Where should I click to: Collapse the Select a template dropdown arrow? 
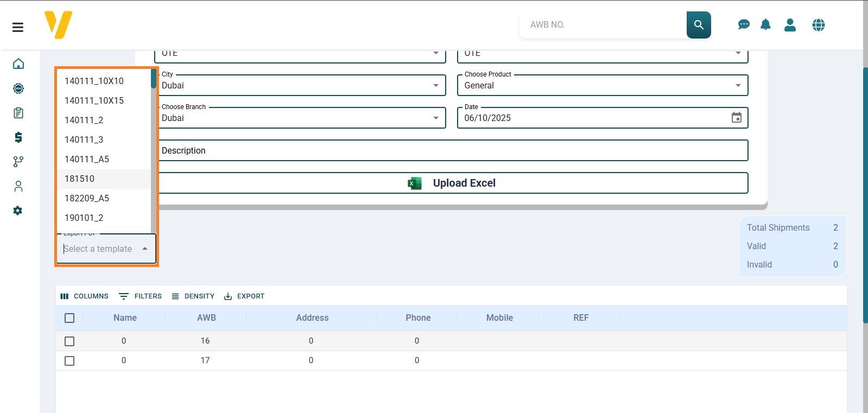point(145,249)
